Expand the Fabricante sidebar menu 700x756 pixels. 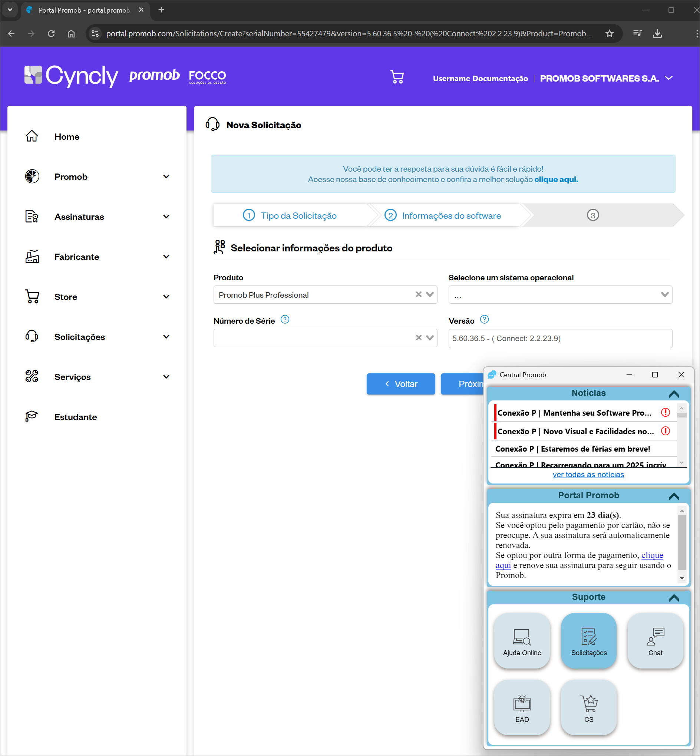[166, 257]
